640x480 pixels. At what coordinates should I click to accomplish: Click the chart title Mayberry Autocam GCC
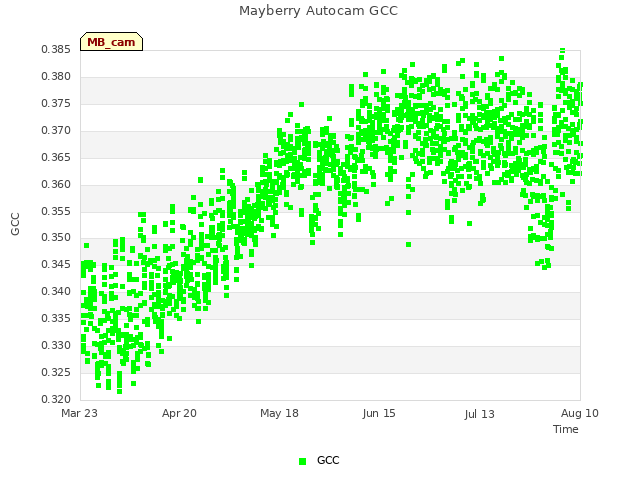coord(318,11)
